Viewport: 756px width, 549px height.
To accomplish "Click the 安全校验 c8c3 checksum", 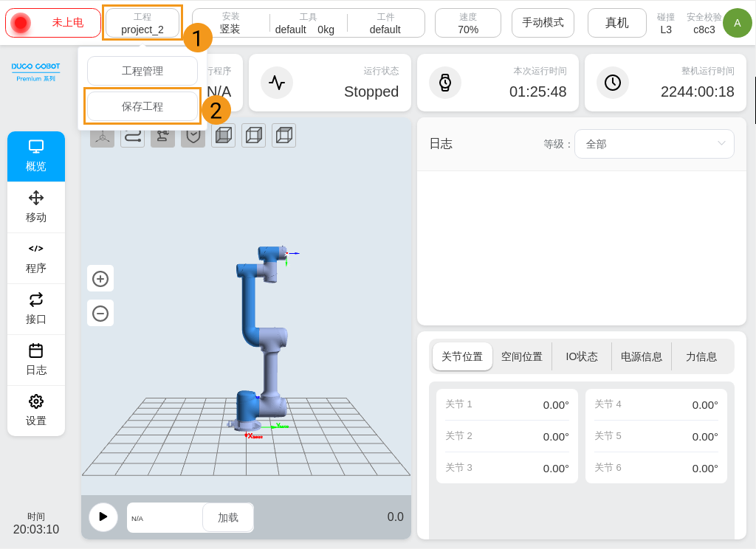I will (x=704, y=23).
